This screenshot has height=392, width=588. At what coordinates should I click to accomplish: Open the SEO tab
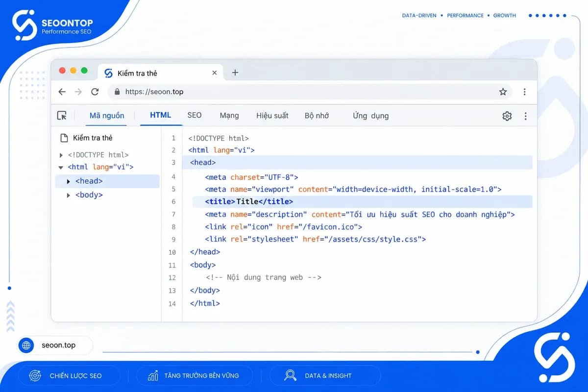[x=195, y=115]
